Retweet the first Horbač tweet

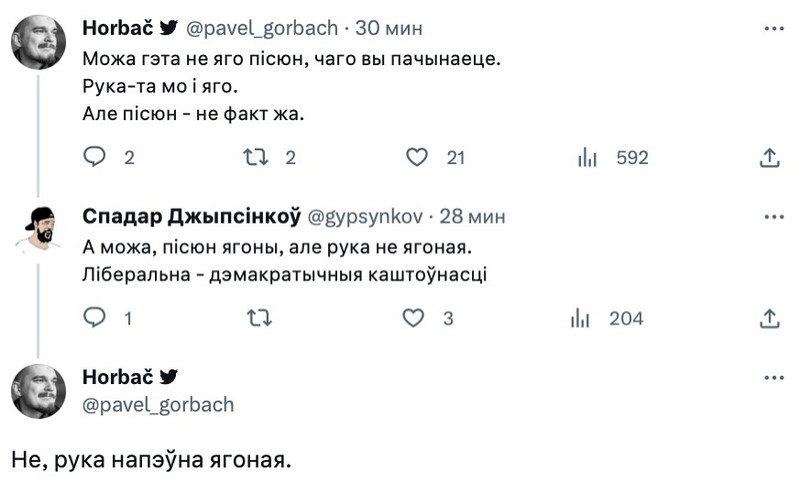point(256,157)
